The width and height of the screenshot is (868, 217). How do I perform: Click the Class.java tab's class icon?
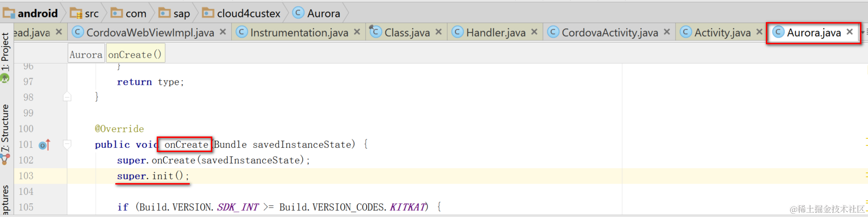click(375, 32)
